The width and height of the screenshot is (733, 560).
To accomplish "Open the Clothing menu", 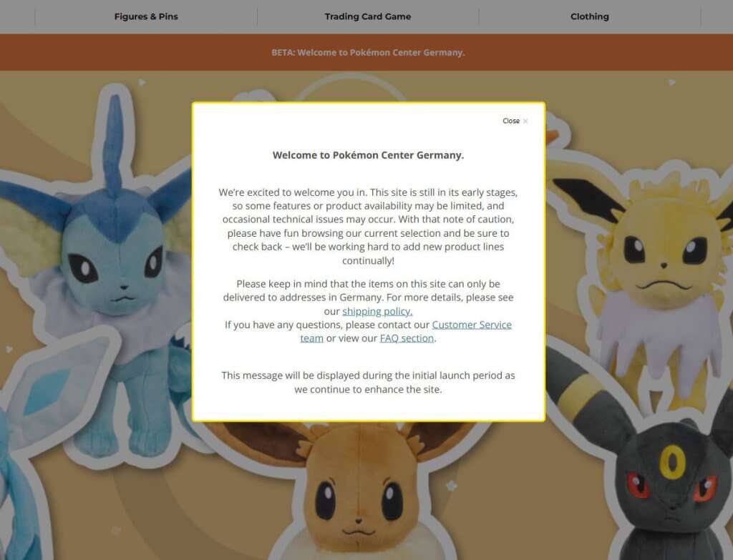I will [x=590, y=16].
